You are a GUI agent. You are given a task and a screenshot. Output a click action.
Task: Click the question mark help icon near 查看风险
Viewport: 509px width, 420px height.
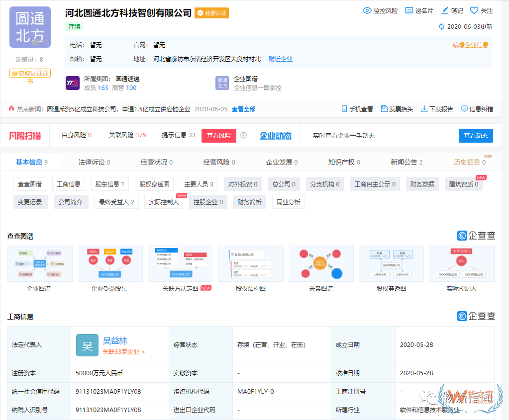pyautogui.click(x=243, y=135)
